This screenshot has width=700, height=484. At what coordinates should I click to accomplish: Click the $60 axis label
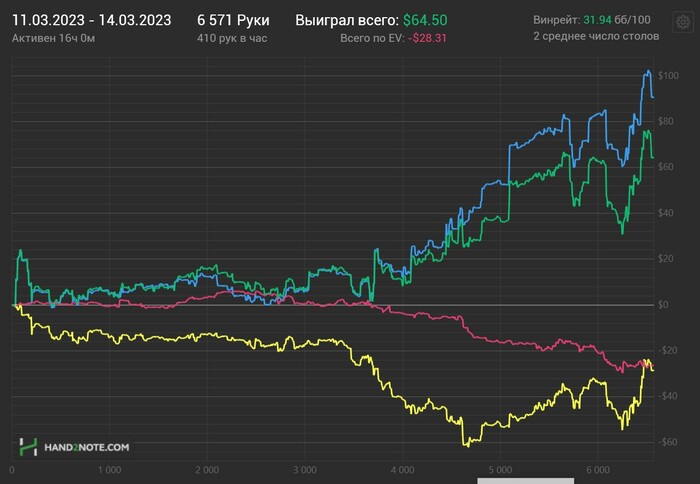click(666, 167)
